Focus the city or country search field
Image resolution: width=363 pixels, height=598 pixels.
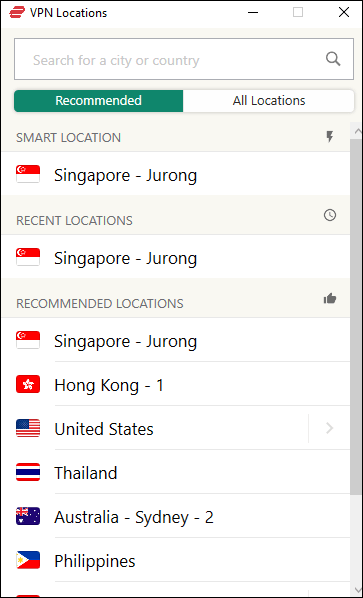tap(184, 59)
